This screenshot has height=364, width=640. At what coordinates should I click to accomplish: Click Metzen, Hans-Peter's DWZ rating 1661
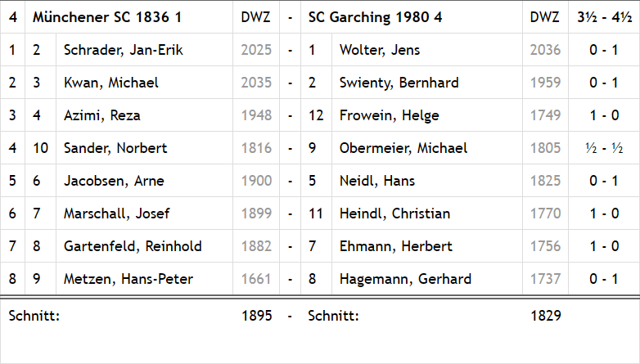point(256,279)
